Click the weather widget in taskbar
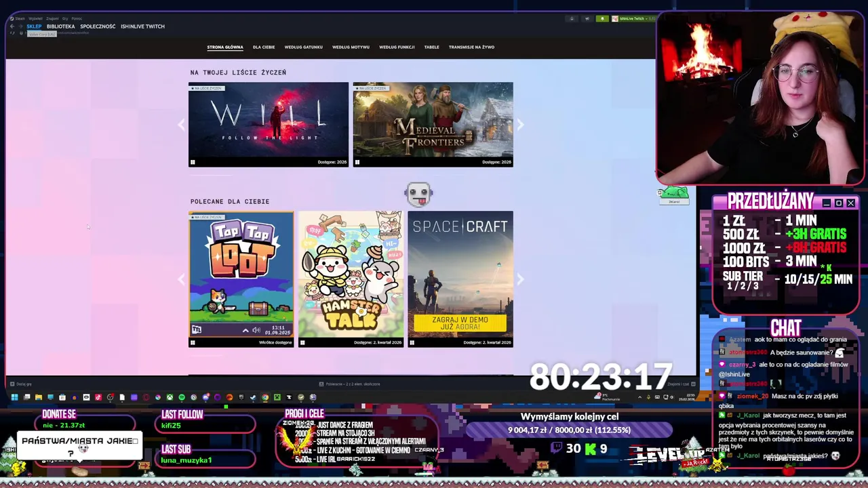The image size is (868, 488). point(606,397)
